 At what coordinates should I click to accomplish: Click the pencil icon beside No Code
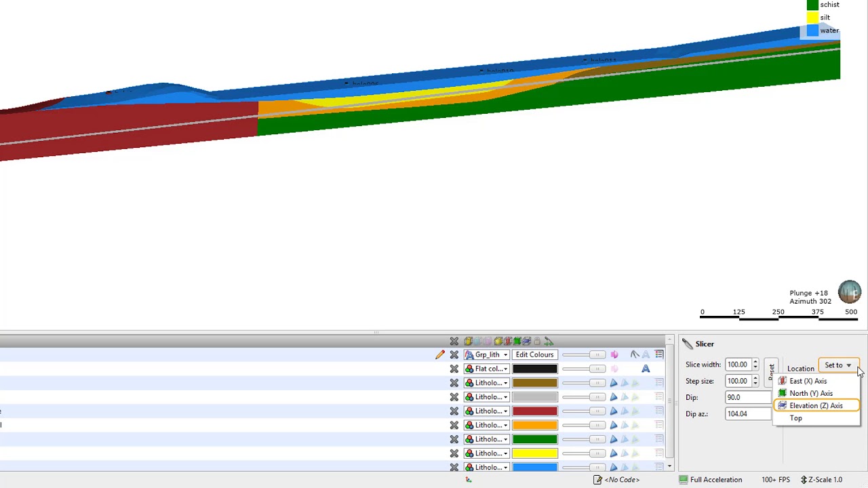point(597,480)
